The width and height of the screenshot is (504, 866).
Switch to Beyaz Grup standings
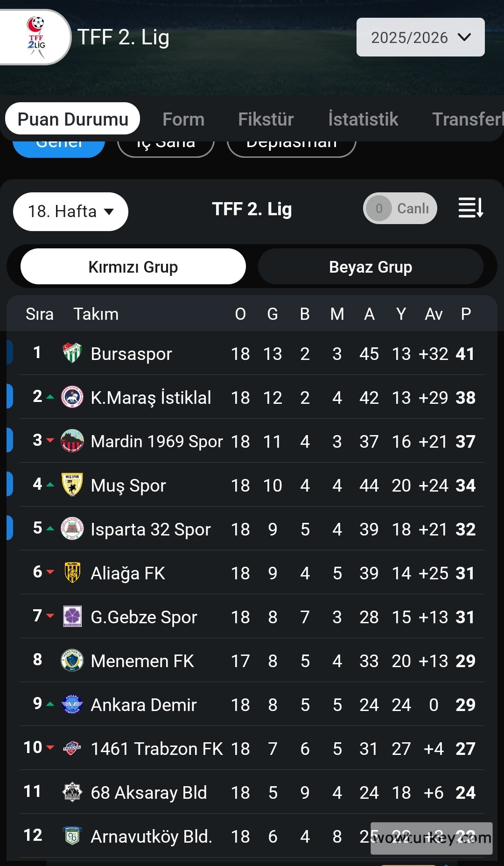(x=371, y=267)
